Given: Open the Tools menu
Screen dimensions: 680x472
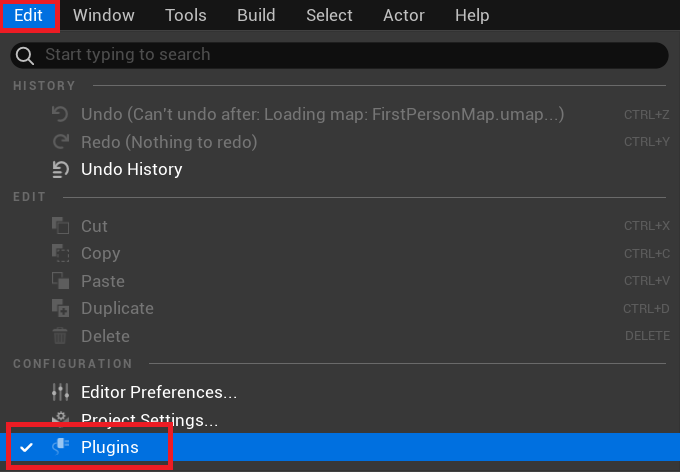Looking at the screenshot, I should [186, 15].
